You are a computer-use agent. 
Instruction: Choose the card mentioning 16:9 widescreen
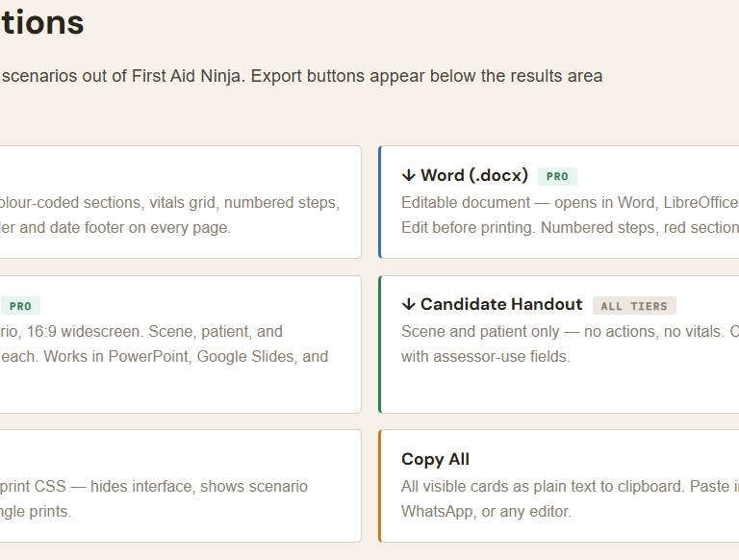(x=173, y=344)
